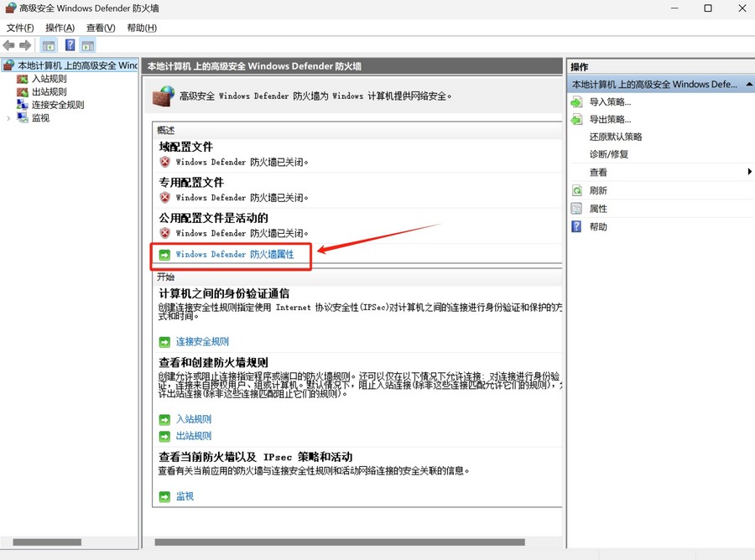Click 域配置文件 heading text
The height and width of the screenshot is (560, 755).
[x=186, y=147]
